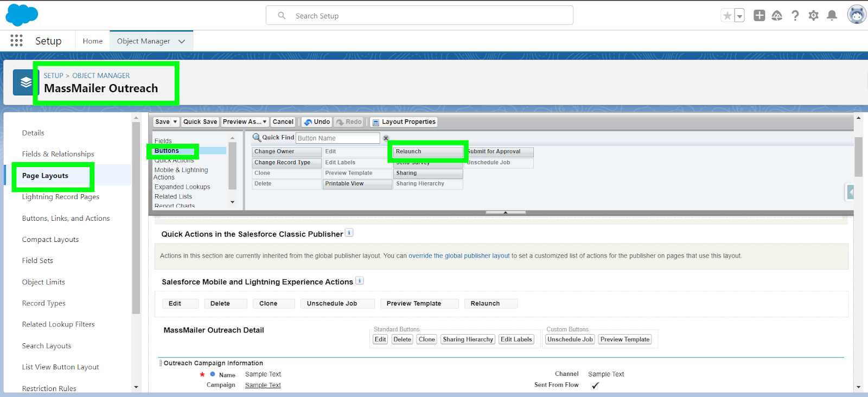Collapse the palette using the bottom arrow handle

pyautogui.click(x=506, y=213)
